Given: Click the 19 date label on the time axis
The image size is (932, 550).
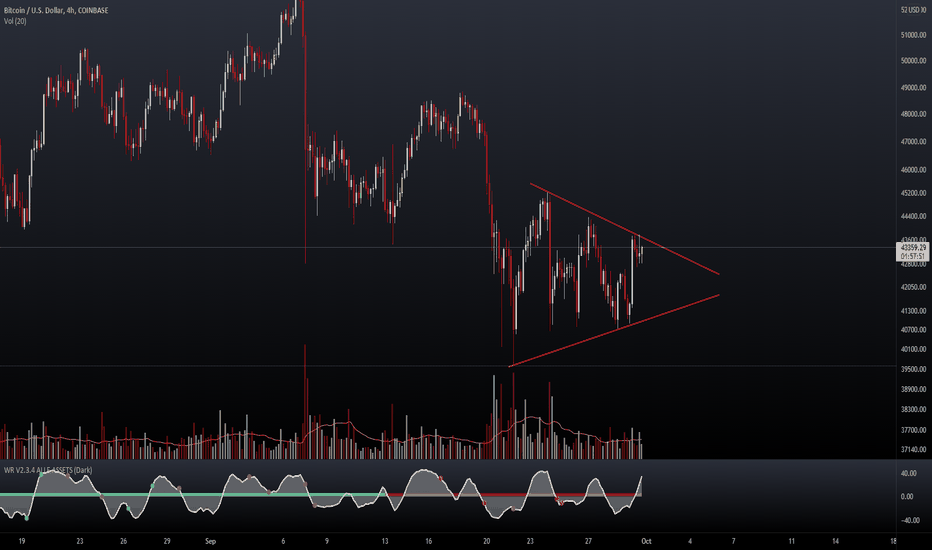Looking at the screenshot, I should pyautogui.click(x=22, y=542).
